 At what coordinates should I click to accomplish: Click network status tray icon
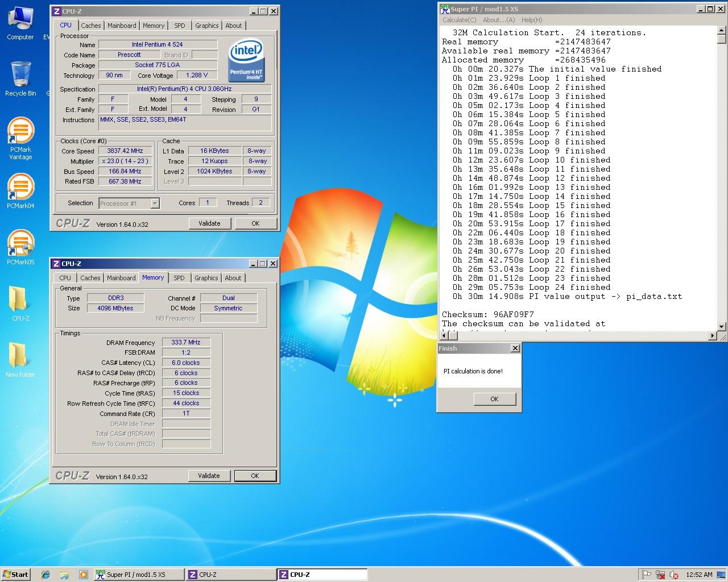[x=660, y=575]
